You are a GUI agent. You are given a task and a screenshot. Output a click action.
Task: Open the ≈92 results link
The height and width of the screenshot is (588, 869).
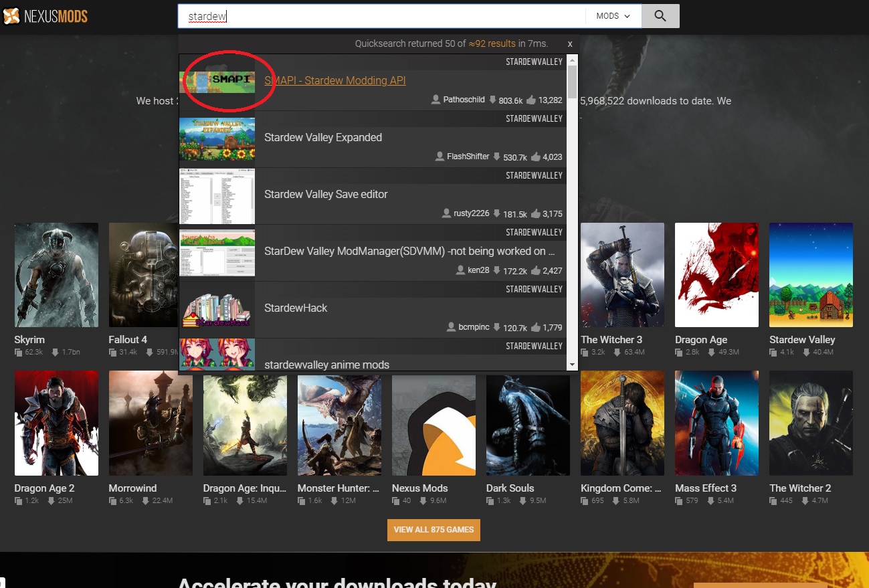tap(492, 43)
